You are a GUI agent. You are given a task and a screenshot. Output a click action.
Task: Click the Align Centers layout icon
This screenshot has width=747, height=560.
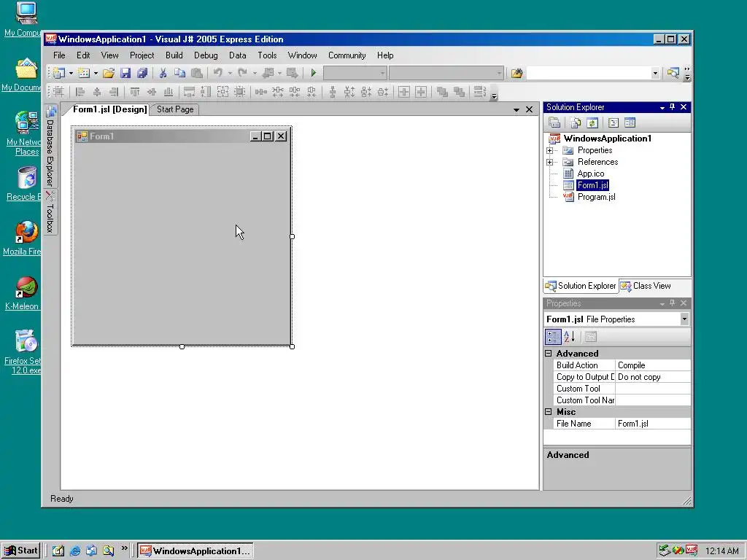pyautogui.click(x=97, y=91)
